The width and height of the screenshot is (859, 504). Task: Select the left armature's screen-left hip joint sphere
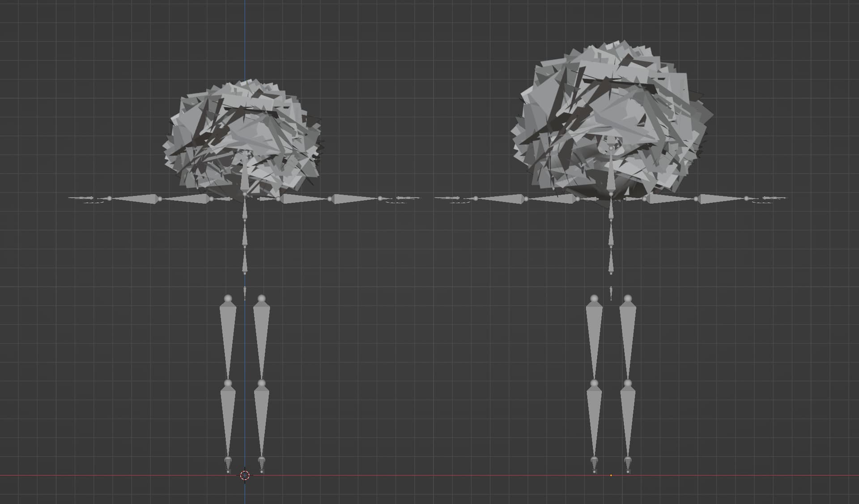pos(228,298)
